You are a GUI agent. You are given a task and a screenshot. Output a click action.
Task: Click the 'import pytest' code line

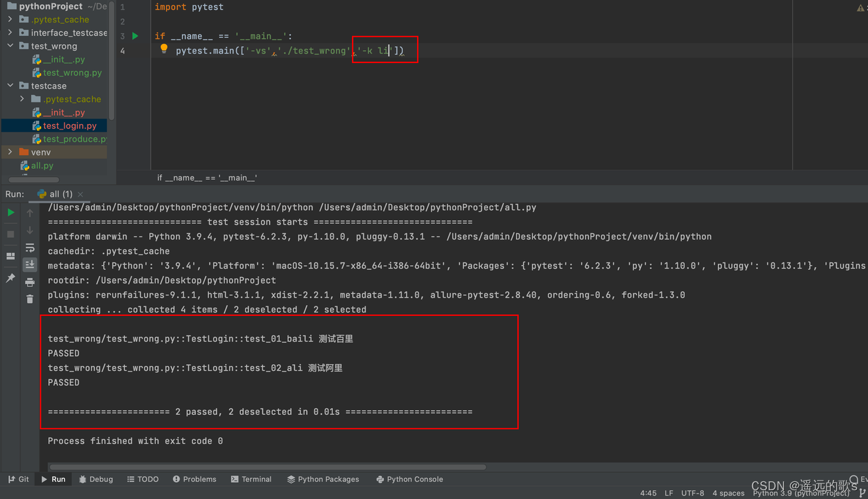point(189,7)
